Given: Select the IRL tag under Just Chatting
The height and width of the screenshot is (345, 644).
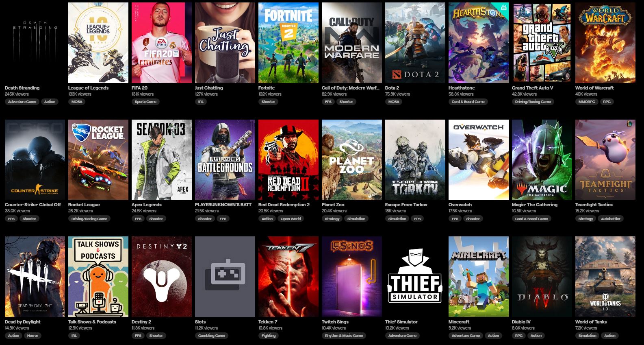Looking at the screenshot, I should [201, 102].
